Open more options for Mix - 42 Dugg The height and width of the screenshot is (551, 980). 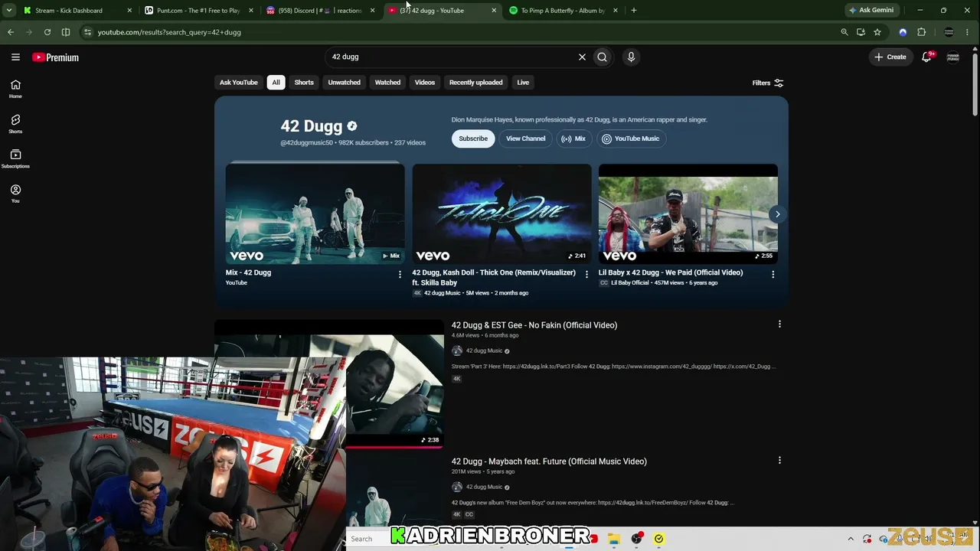(x=400, y=274)
